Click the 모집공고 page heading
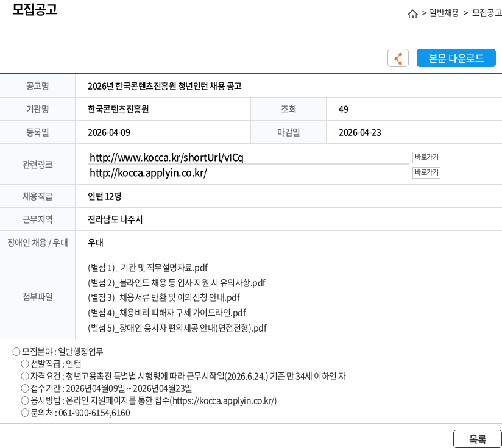Image resolution: width=502 pixels, height=448 pixels. [x=35, y=9]
